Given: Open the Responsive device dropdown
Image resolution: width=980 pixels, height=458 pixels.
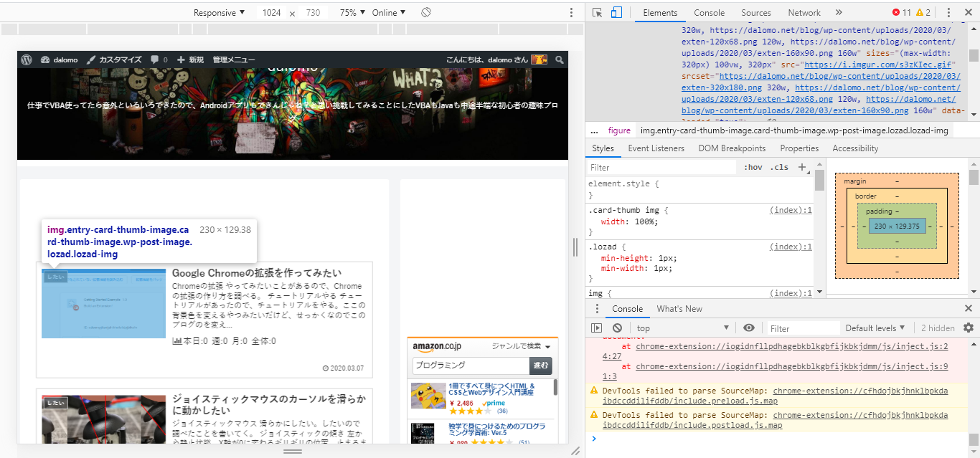Looking at the screenshot, I should tap(219, 13).
